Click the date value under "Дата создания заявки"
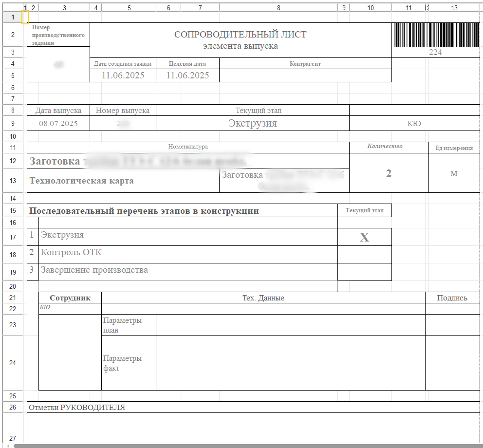The width and height of the screenshot is (483, 448). click(x=123, y=75)
